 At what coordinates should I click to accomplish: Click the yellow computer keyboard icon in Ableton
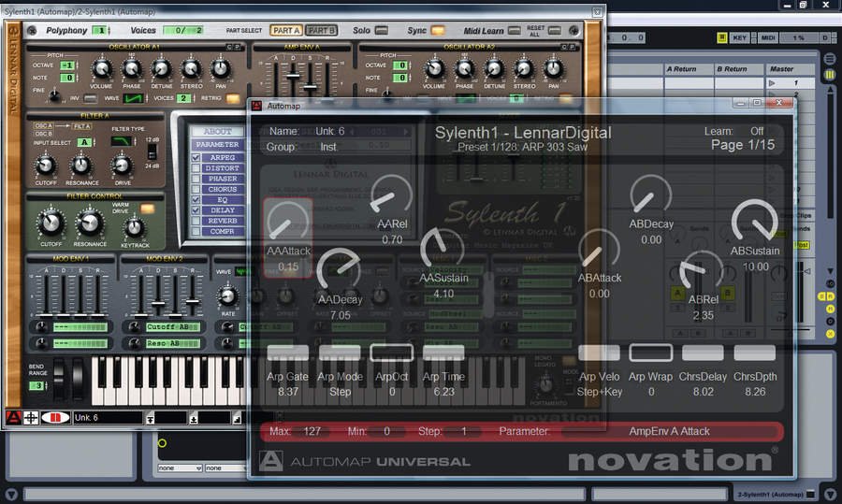[x=722, y=37]
